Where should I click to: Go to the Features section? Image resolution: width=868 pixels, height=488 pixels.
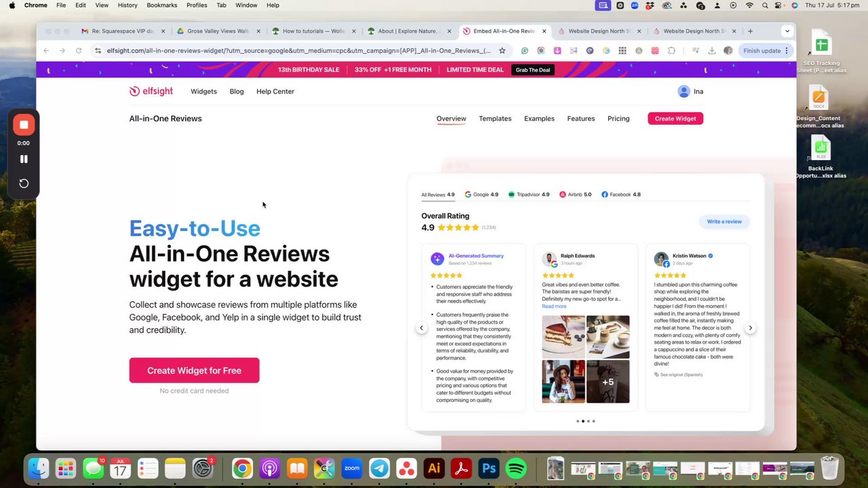click(581, 119)
